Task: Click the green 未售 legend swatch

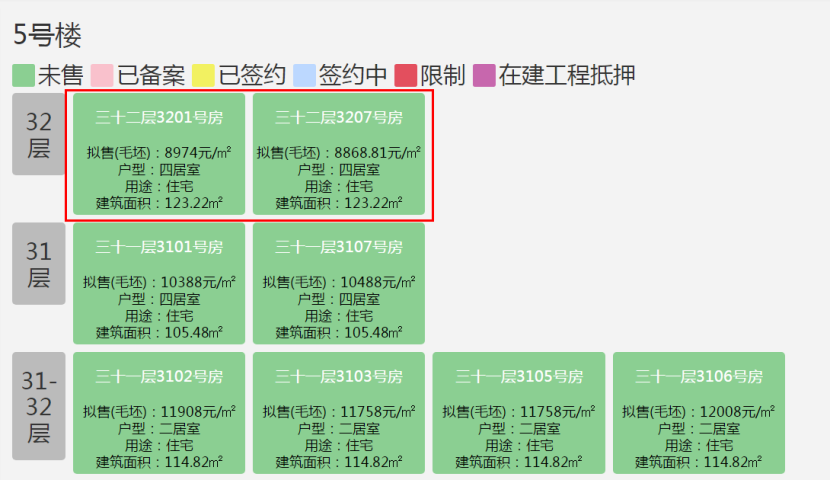Action: tap(23, 75)
